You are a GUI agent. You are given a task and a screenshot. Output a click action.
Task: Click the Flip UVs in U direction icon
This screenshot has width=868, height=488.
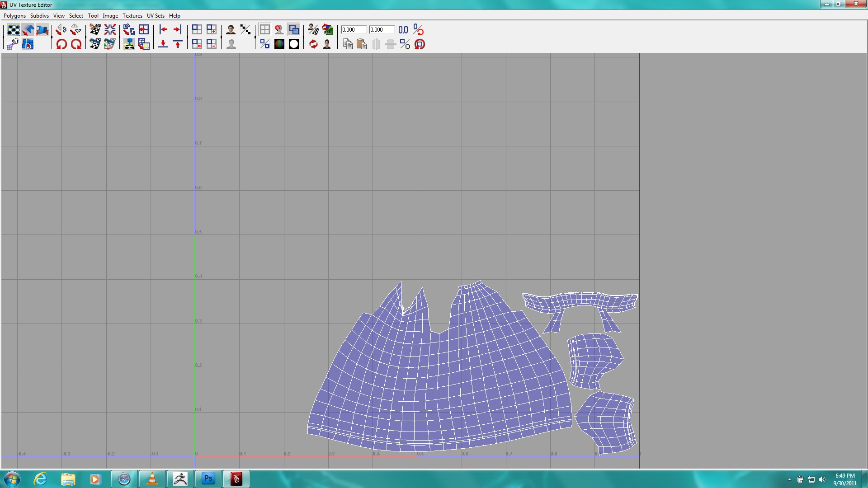(61, 30)
